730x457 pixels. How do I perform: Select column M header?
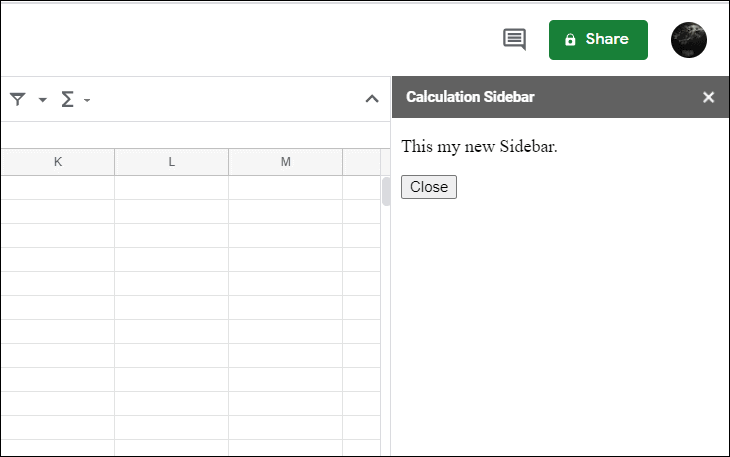[x=285, y=162]
